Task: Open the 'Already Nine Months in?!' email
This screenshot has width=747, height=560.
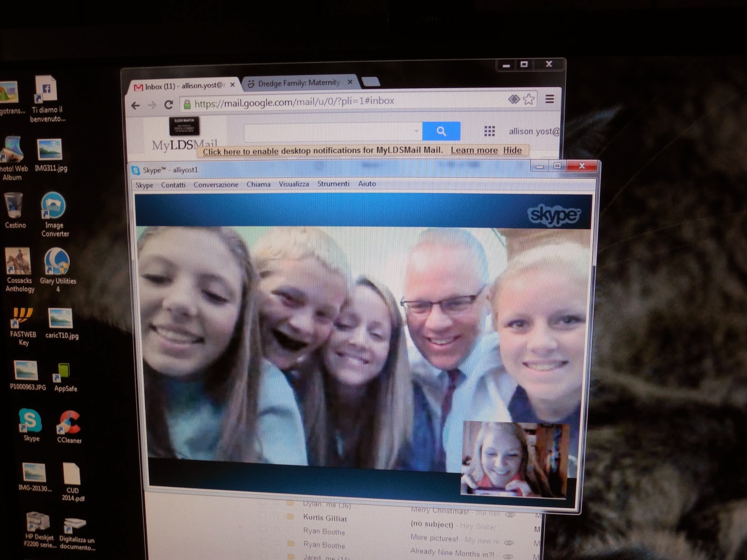Action: 452,552
